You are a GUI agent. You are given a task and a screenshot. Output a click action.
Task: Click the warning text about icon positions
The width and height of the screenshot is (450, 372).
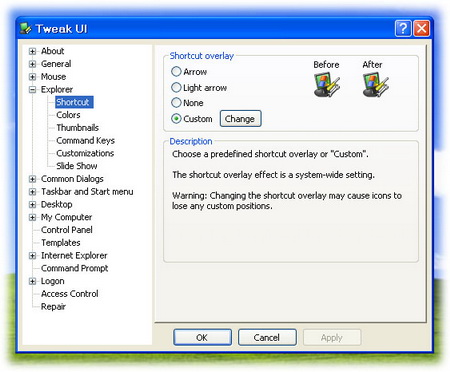(x=287, y=201)
